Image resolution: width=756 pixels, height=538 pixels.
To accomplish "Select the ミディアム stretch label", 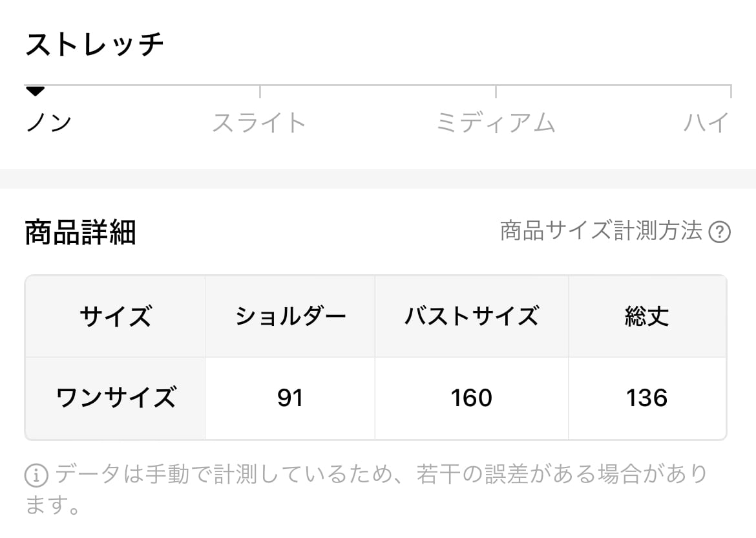I will pyautogui.click(x=496, y=122).
